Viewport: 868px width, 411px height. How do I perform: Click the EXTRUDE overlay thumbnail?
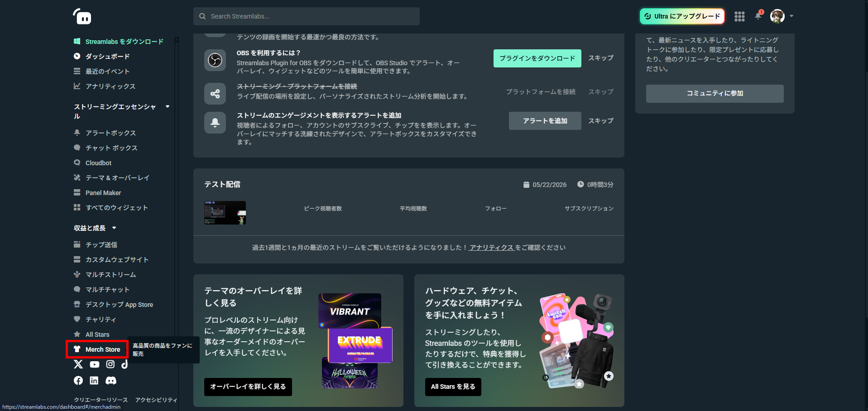tap(360, 345)
